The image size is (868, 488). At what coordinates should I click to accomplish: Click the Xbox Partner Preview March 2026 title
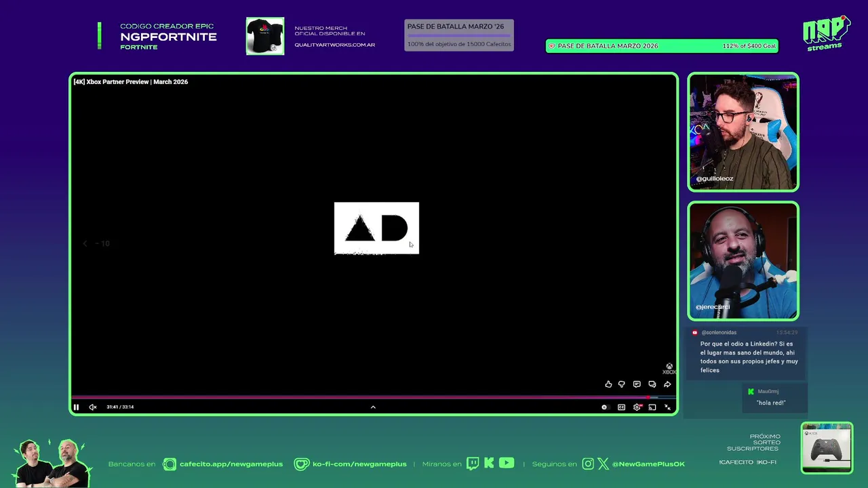pyautogui.click(x=131, y=82)
